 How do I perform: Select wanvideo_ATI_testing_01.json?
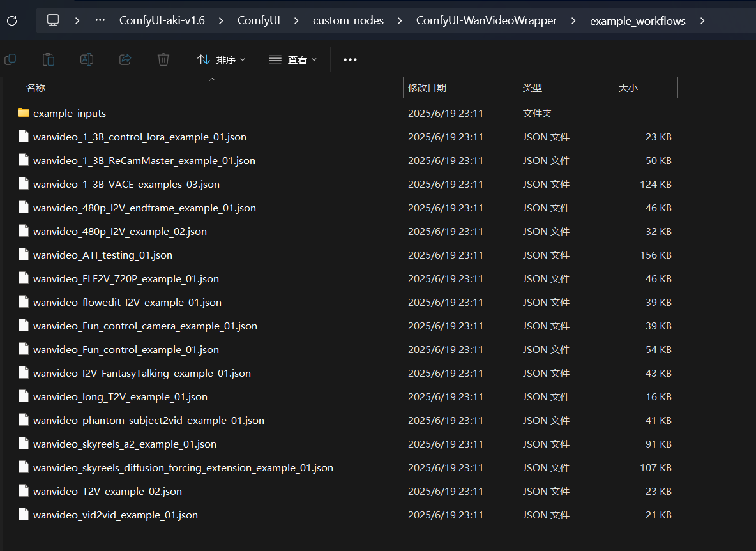pyautogui.click(x=103, y=255)
